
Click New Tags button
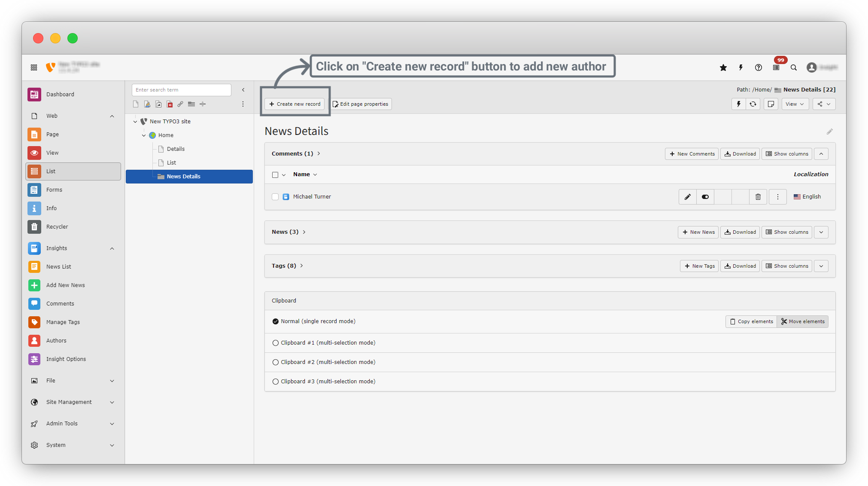[699, 266]
